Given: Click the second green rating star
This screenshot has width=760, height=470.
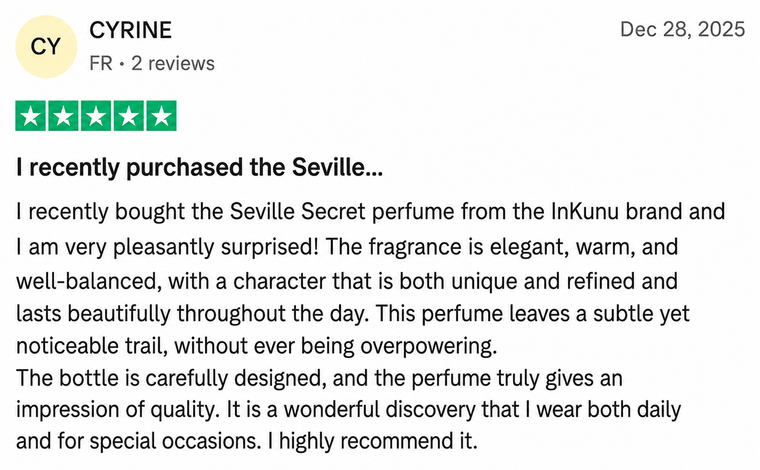Looking at the screenshot, I should point(63,116).
